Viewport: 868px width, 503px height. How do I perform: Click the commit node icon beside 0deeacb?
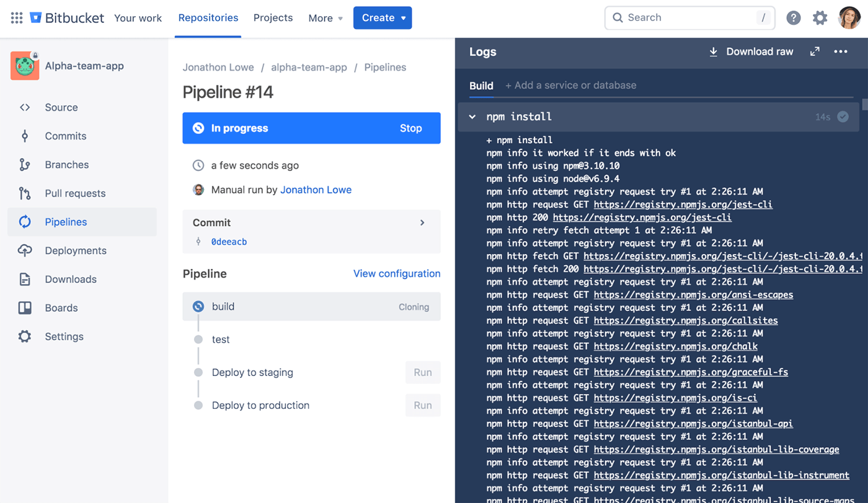pyautogui.click(x=198, y=242)
